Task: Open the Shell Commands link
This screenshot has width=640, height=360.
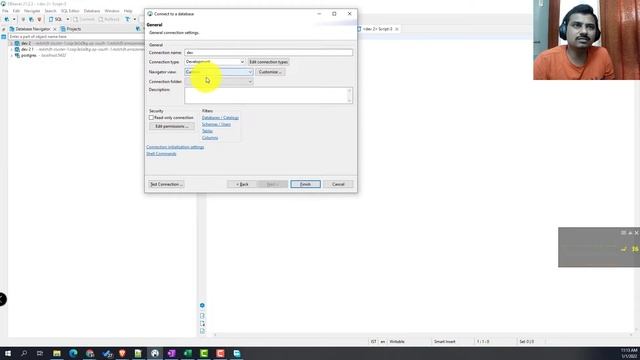Action: 161,154
